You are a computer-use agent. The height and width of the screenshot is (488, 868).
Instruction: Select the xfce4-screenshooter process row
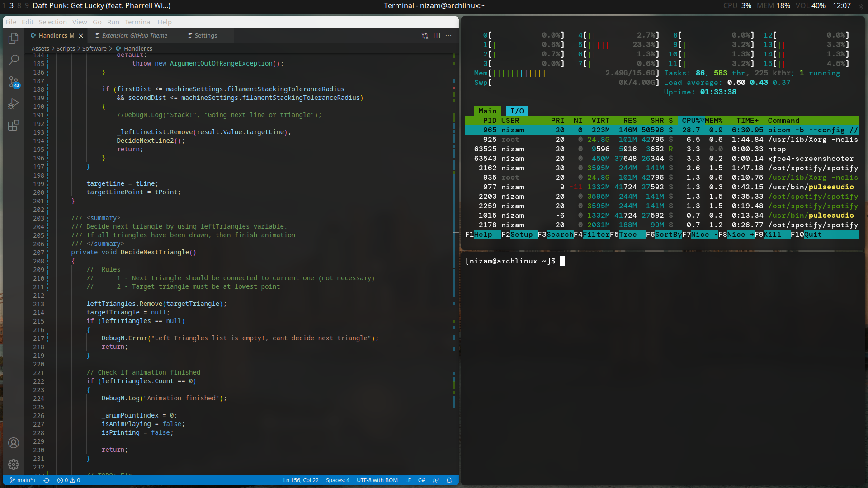click(661, 159)
